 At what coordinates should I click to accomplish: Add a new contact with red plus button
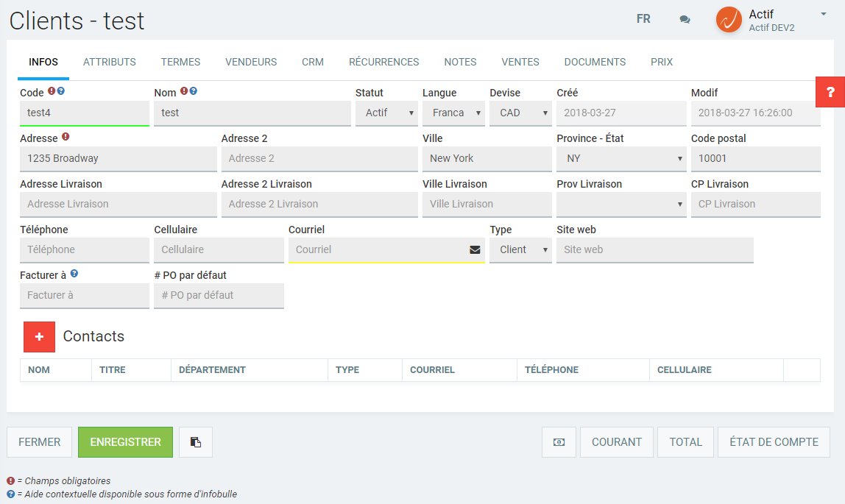pos(40,337)
